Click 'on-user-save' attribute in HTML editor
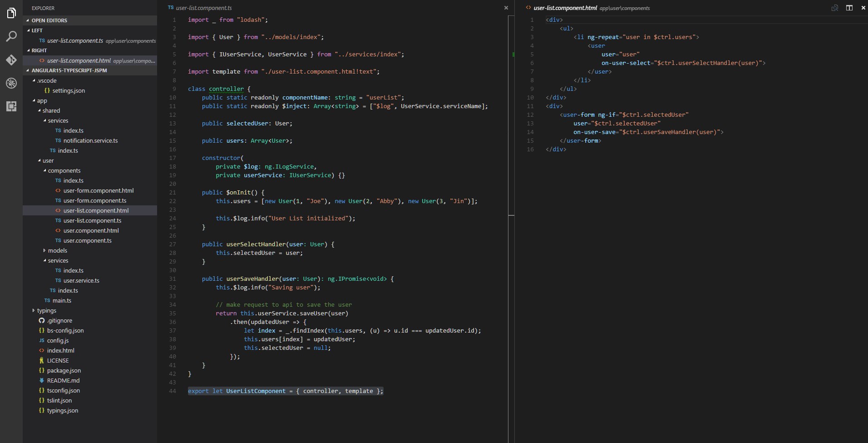Viewport: 868px width, 443px height. coord(594,132)
